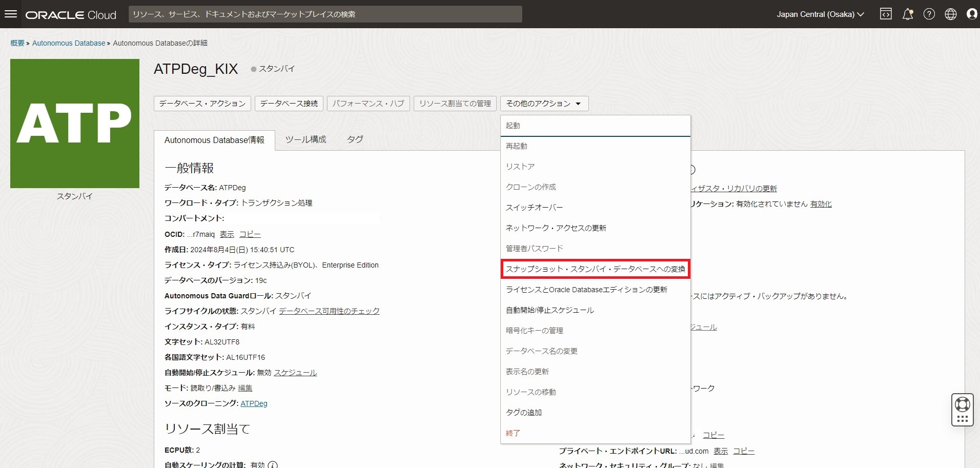Select スナップショット・スタンバイ・データベースへの変換 menu item
This screenshot has height=468, width=980.
click(x=595, y=269)
